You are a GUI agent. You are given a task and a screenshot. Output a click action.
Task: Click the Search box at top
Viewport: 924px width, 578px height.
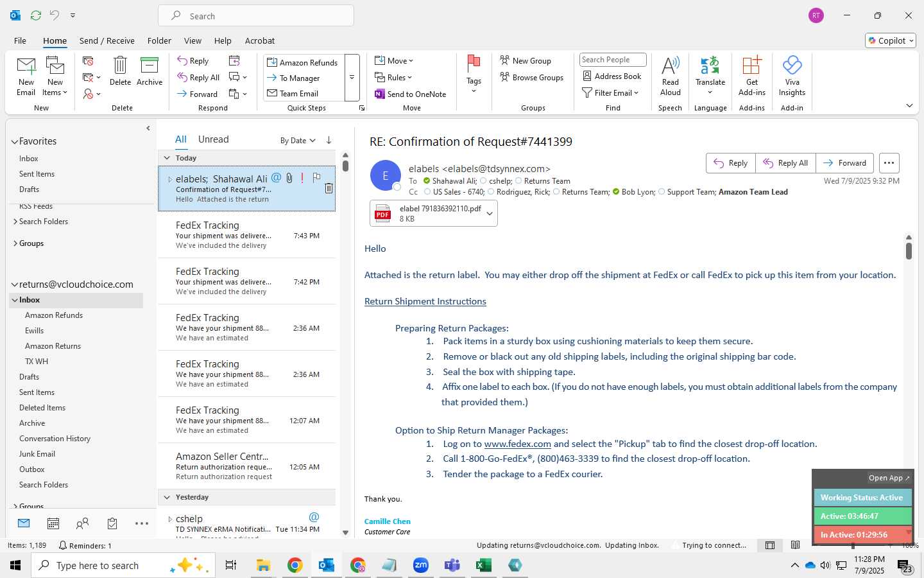[256, 15]
